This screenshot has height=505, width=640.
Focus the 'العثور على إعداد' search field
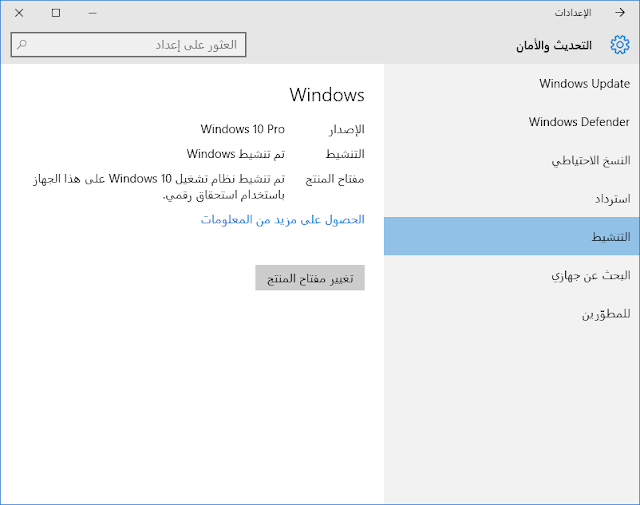[128, 44]
